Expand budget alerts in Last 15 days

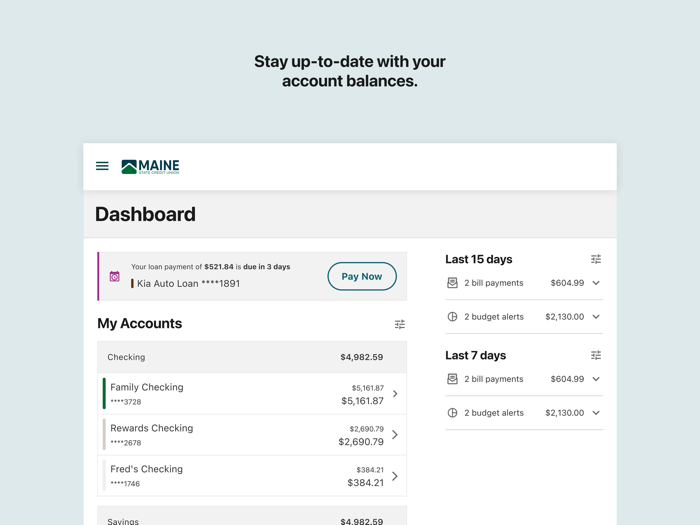596,317
